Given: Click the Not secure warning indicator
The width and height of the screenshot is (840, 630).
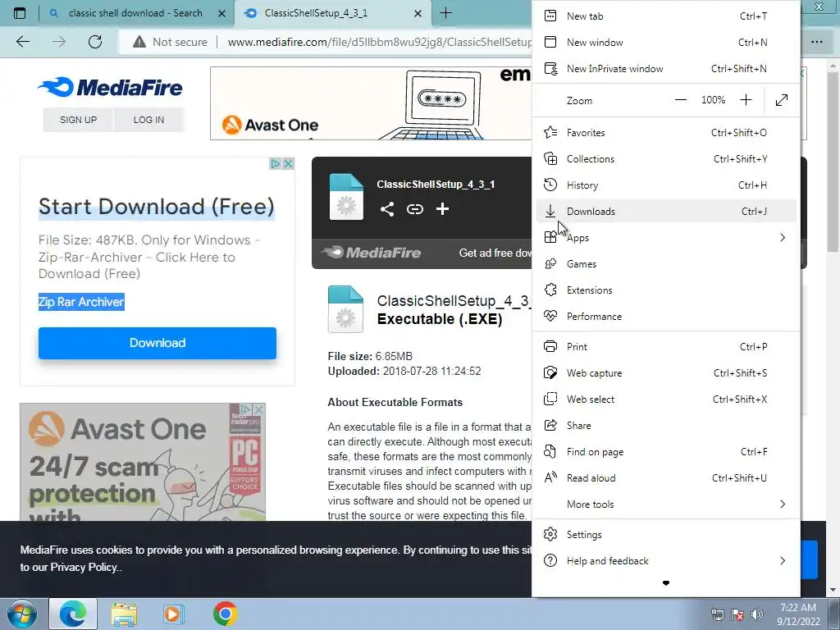Looking at the screenshot, I should pos(170,42).
